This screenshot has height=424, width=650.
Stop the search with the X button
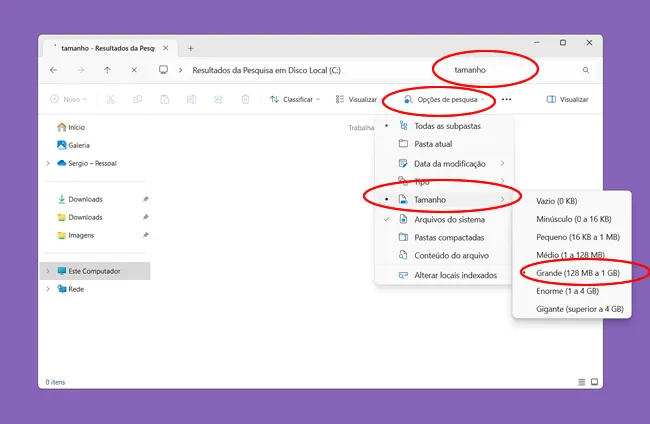tap(134, 70)
